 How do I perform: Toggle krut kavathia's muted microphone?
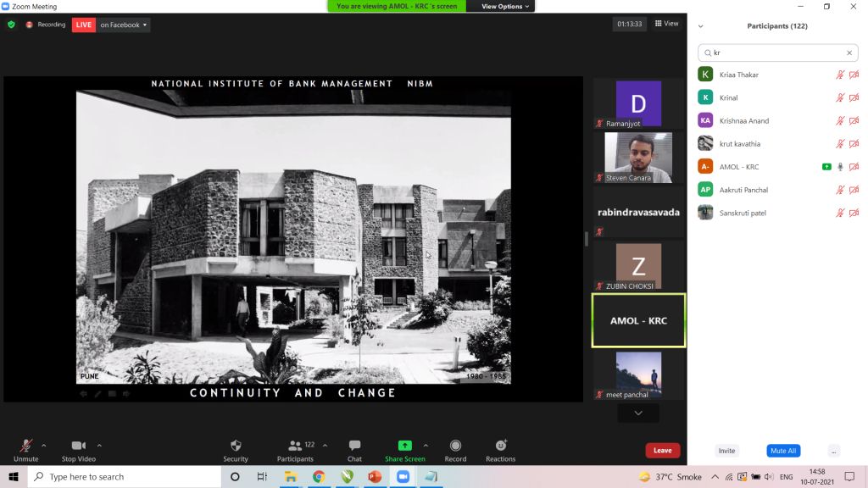[840, 143]
